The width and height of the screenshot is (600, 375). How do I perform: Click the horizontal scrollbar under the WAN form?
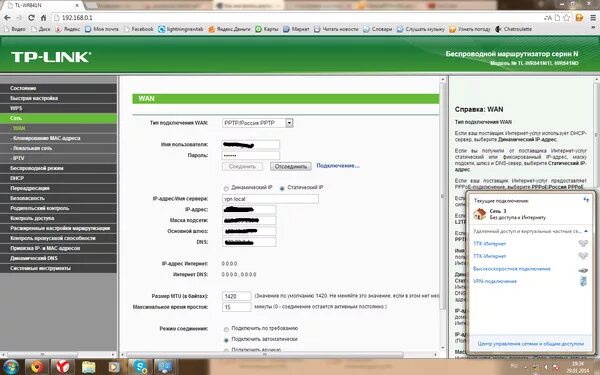pyautogui.click(x=264, y=355)
